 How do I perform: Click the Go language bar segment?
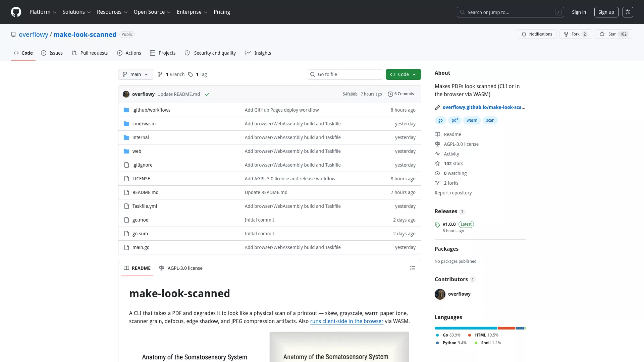click(466, 328)
